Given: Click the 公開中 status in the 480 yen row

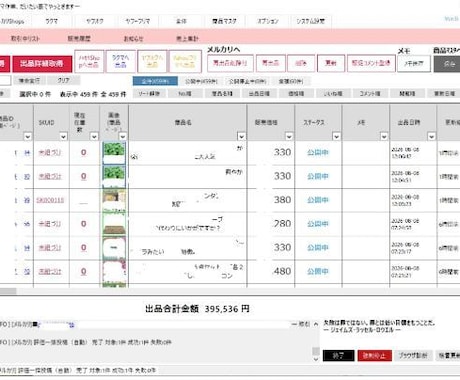Looking at the screenshot, I should pos(318,271).
